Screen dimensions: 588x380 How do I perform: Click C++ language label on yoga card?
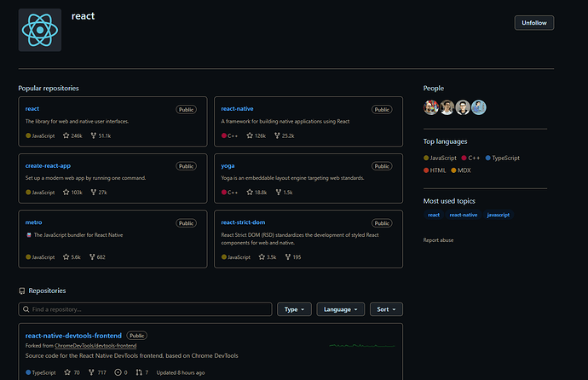click(229, 193)
